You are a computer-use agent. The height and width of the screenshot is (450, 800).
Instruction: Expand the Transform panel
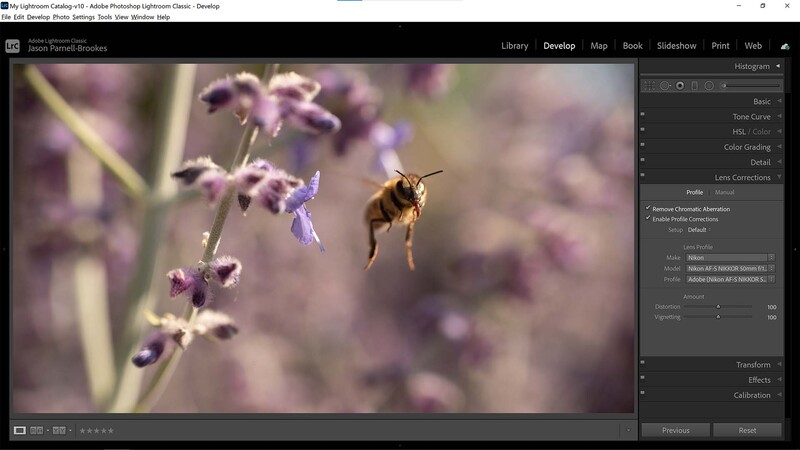[x=779, y=364]
